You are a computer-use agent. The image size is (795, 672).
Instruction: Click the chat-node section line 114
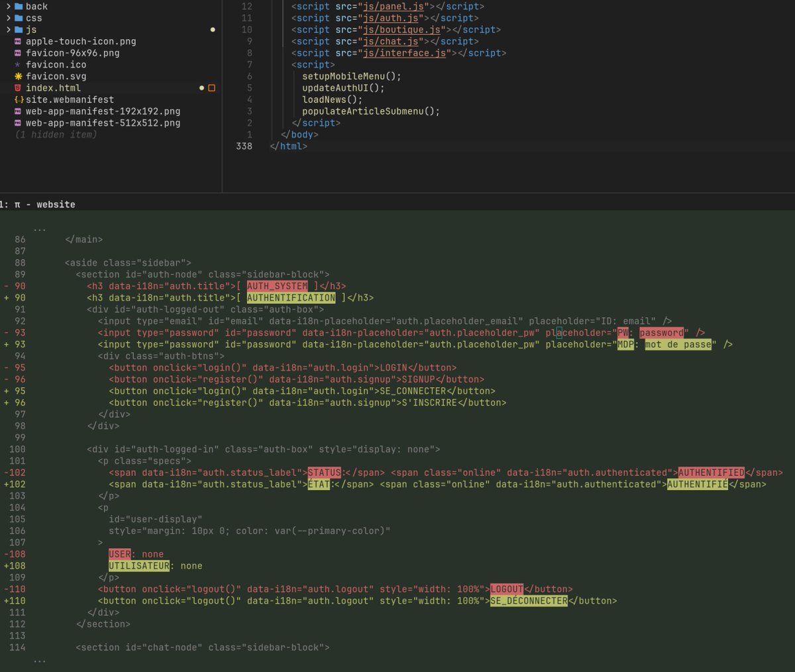(x=203, y=648)
